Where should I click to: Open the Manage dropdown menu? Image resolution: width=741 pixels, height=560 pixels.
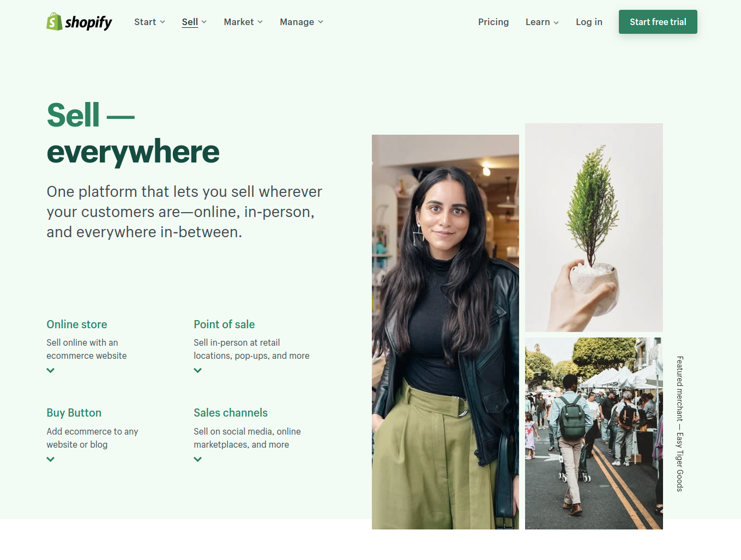tap(302, 22)
